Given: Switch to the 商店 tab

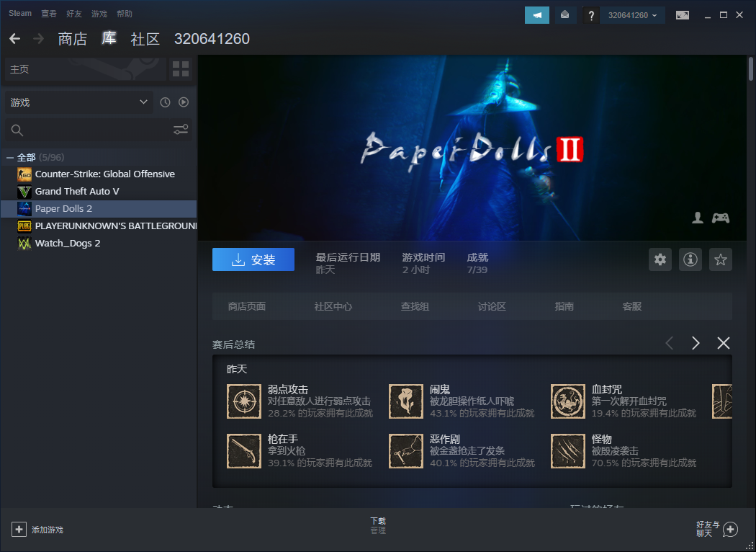Looking at the screenshot, I should pyautogui.click(x=72, y=39).
